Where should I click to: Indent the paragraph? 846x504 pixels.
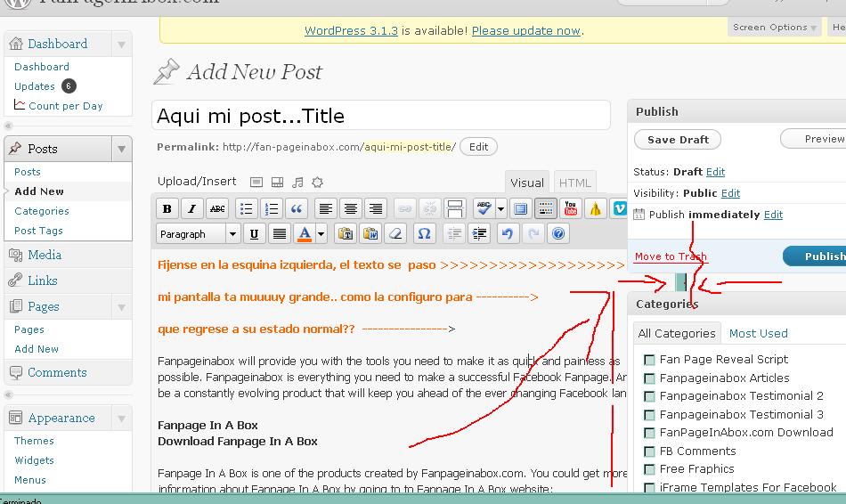point(478,234)
